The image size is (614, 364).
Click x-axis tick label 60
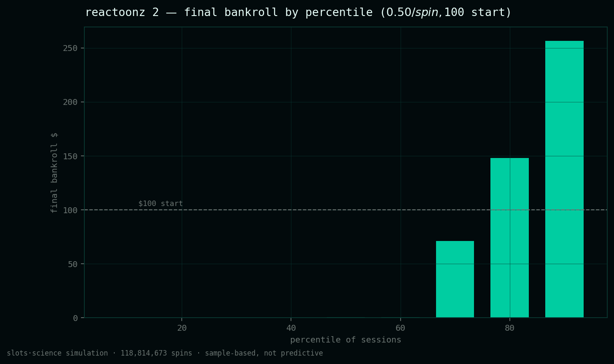[x=401, y=328]
